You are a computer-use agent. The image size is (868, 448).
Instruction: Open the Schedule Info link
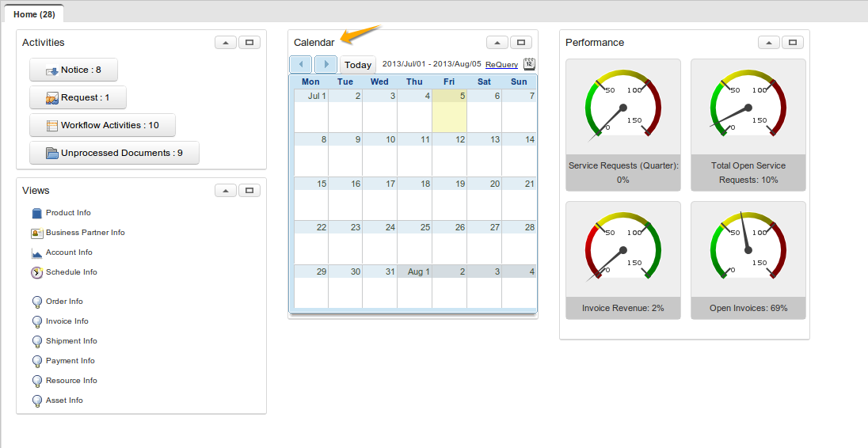pos(71,272)
